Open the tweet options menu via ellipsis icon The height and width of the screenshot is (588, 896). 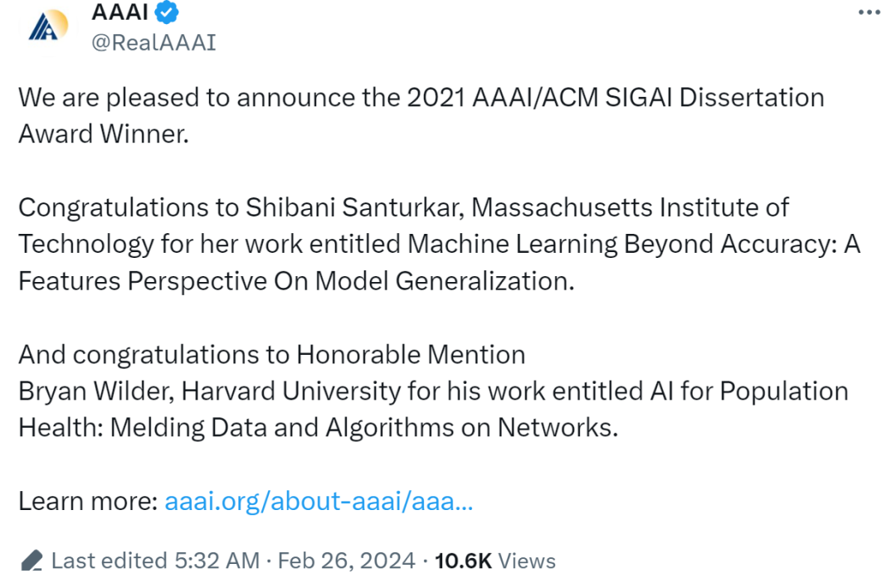coord(868,11)
